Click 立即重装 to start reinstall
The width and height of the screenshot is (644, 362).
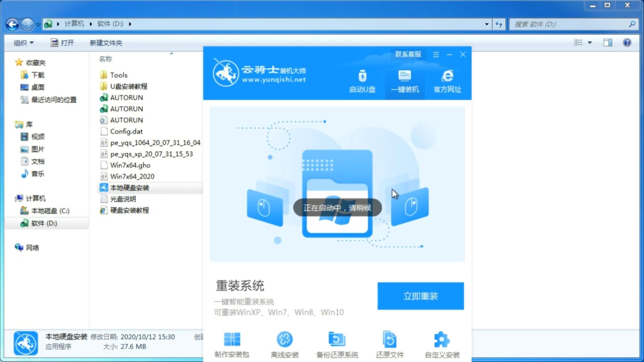(421, 296)
